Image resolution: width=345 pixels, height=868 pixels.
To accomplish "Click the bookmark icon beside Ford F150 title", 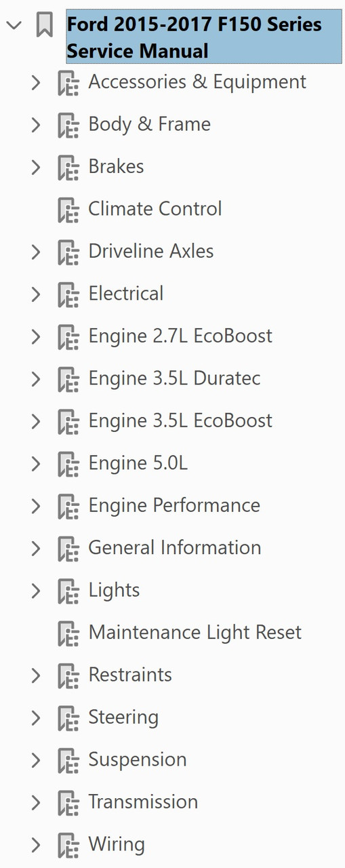I will [x=45, y=26].
